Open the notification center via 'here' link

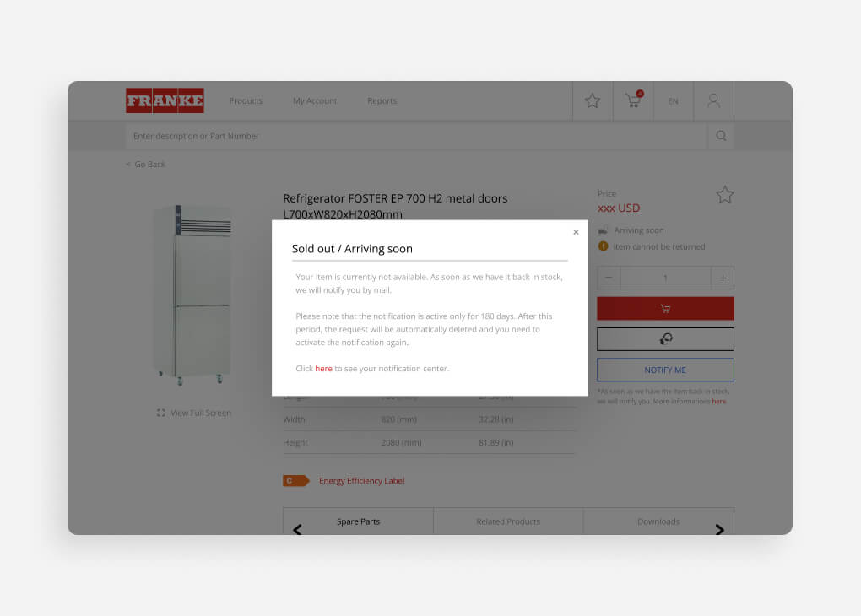(x=323, y=369)
